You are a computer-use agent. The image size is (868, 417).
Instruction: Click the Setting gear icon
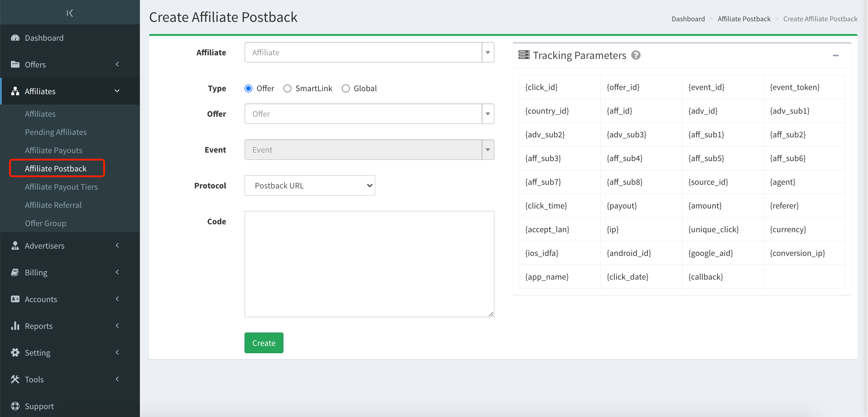coord(15,352)
